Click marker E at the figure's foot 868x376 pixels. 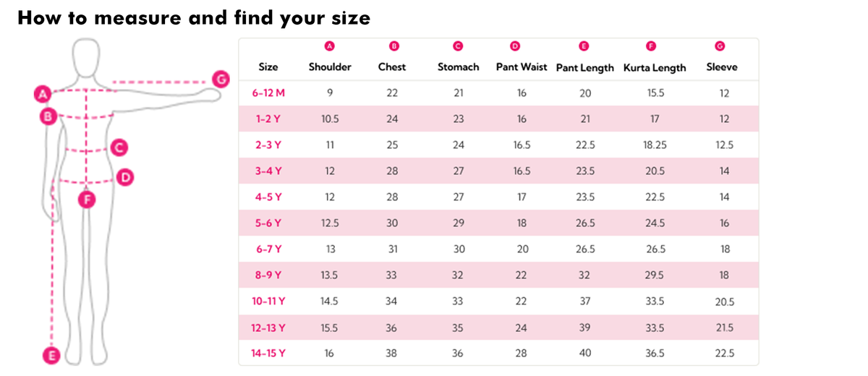point(51,355)
